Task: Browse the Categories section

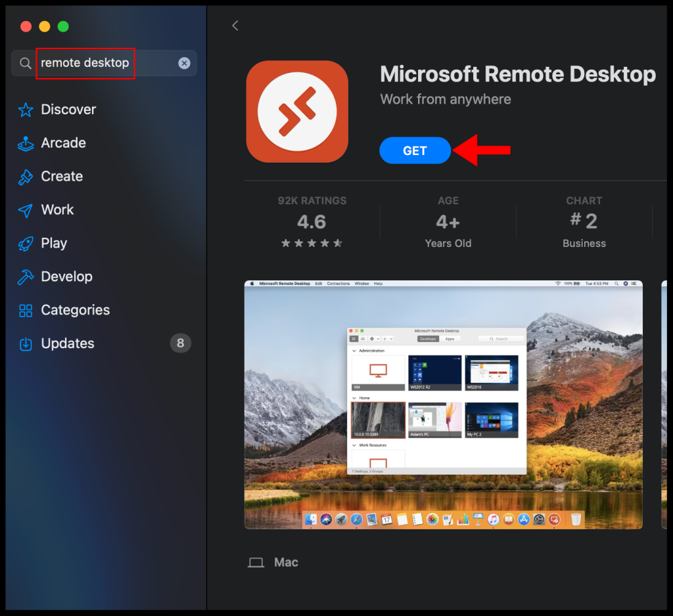Action: click(74, 310)
